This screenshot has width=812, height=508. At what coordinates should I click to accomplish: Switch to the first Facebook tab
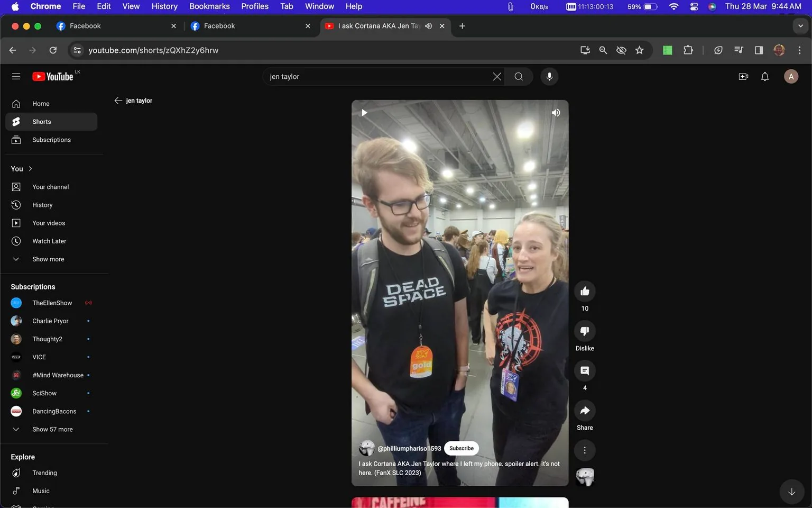[86, 25]
